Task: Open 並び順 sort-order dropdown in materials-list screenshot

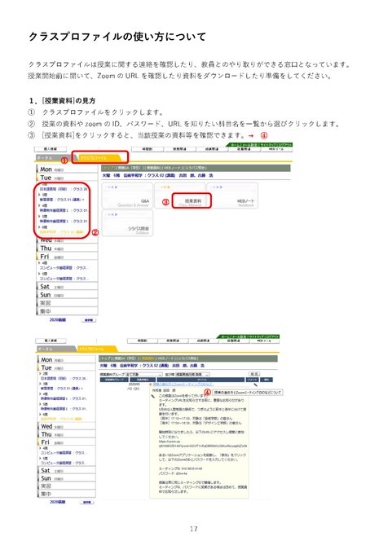Action: tap(192, 374)
